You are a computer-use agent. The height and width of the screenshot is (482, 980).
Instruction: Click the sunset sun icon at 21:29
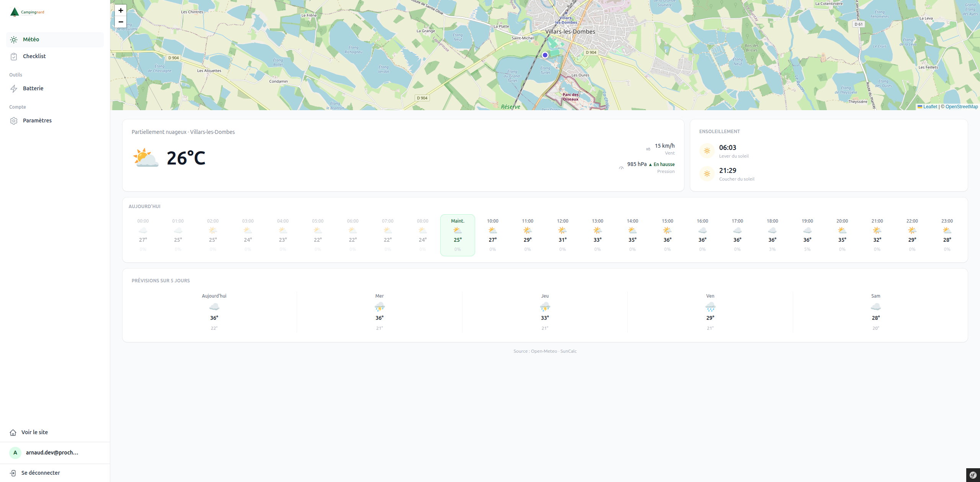click(x=707, y=174)
